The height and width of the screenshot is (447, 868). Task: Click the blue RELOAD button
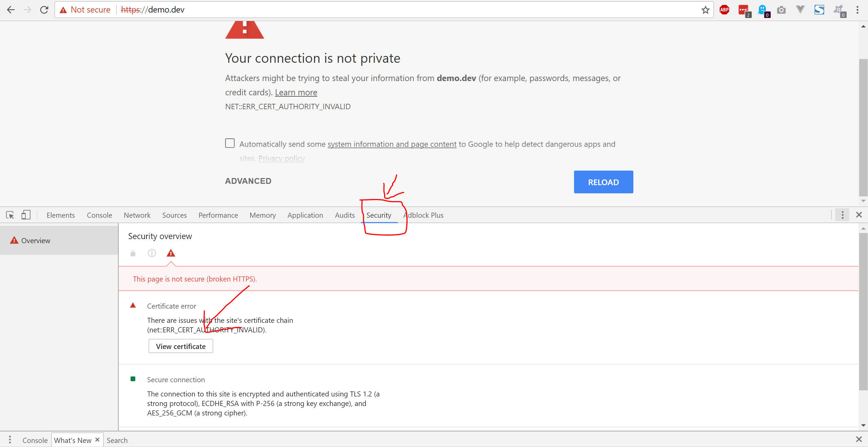click(604, 182)
